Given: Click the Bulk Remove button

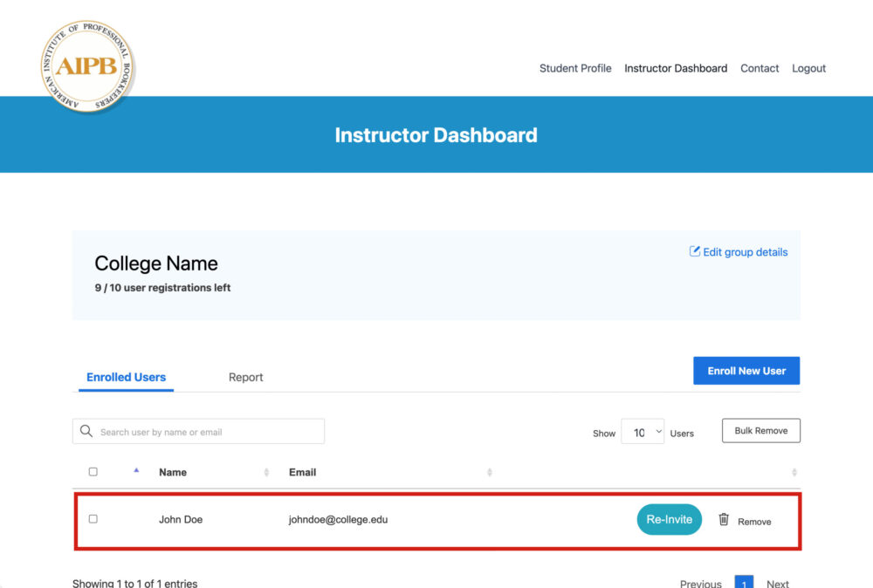Looking at the screenshot, I should (x=760, y=431).
